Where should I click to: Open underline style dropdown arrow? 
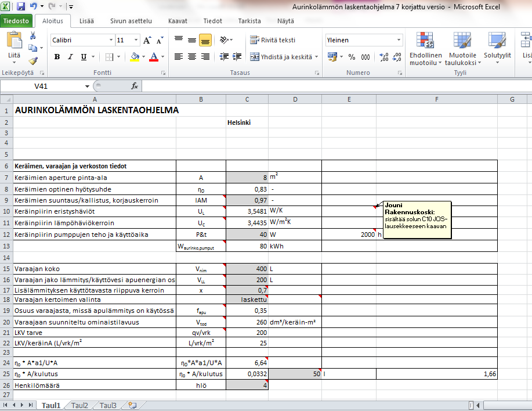click(x=93, y=57)
